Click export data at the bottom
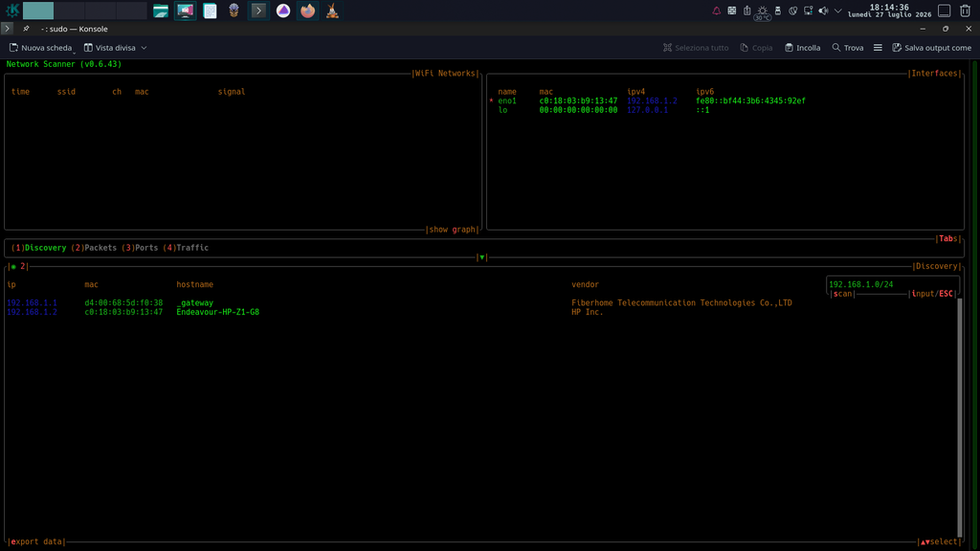Image resolution: width=980 pixels, height=551 pixels. click(x=37, y=541)
